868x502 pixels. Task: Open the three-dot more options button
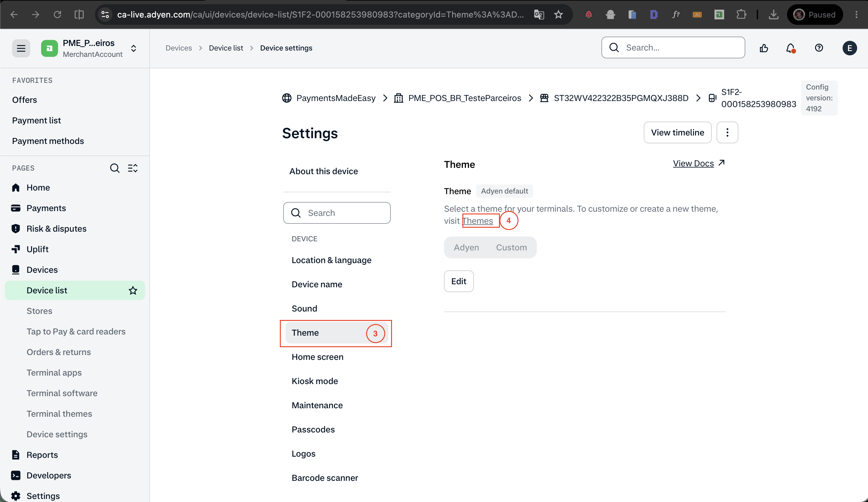[727, 132]
